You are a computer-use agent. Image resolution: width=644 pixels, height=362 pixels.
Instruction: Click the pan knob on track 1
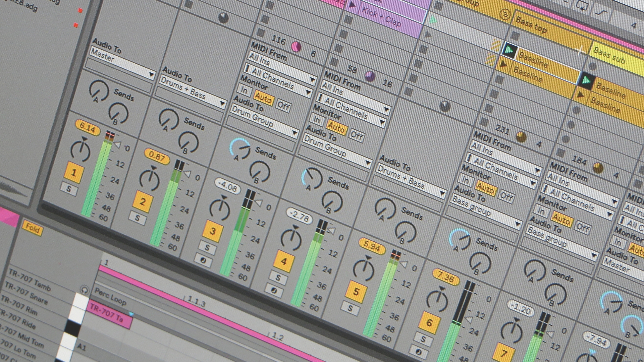[80, 150]
